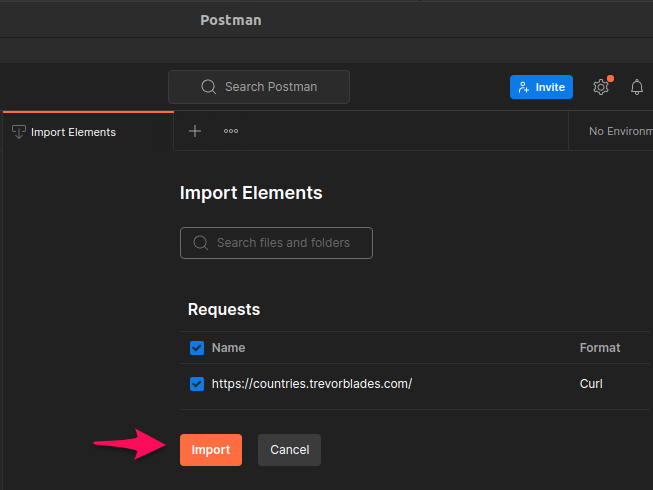653x490 pixels.
Task: Toggle the select-all Name checkbox
Action: pos(197,348)
